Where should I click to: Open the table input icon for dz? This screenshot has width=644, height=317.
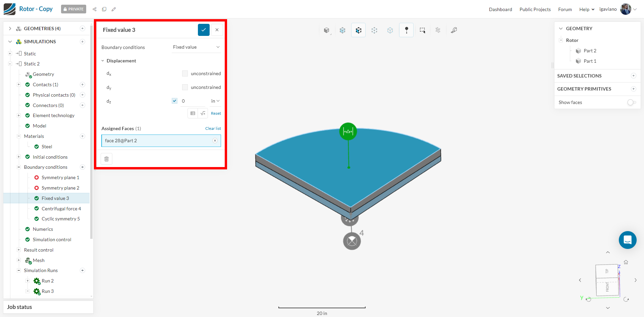[x=193, y=113]
